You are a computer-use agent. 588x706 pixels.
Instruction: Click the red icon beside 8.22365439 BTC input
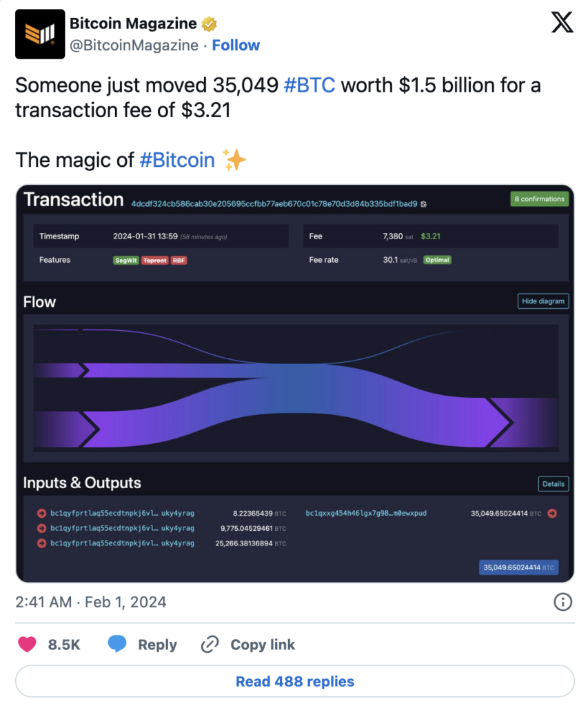tap(41, 513)
